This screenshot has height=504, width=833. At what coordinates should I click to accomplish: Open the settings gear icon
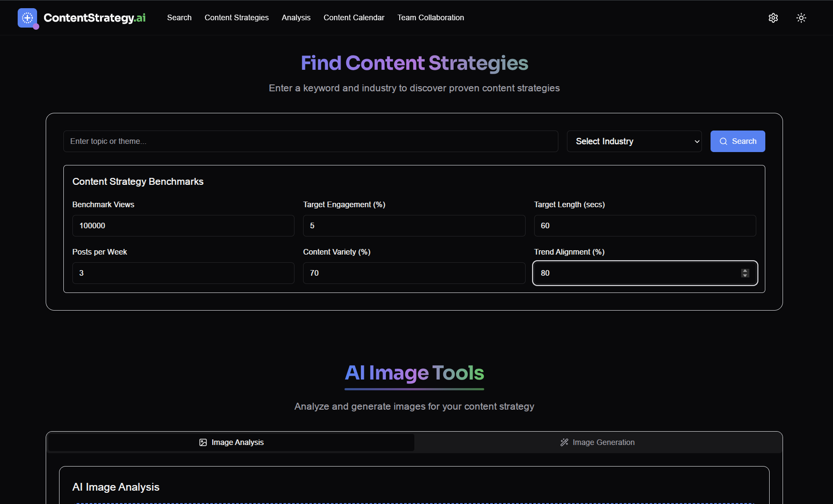[x=773, y=18]
